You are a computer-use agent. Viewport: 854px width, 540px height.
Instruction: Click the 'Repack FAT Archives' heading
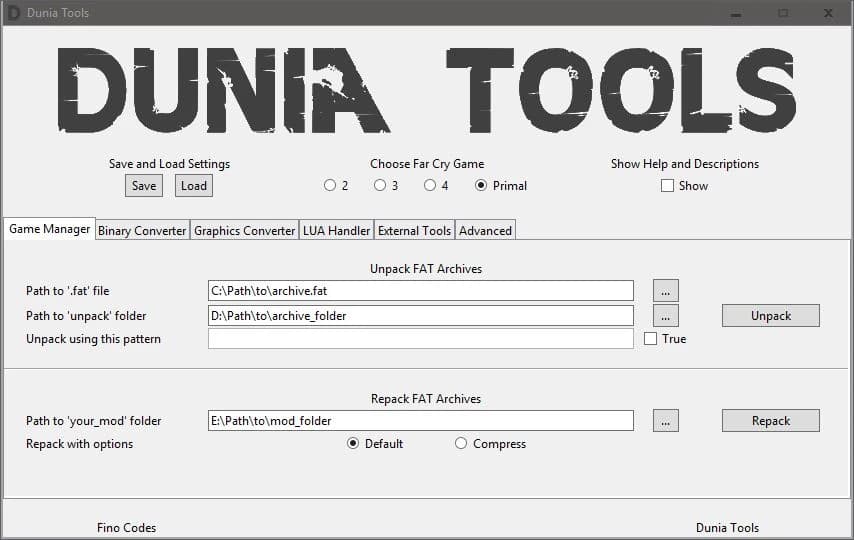(426, 399)
